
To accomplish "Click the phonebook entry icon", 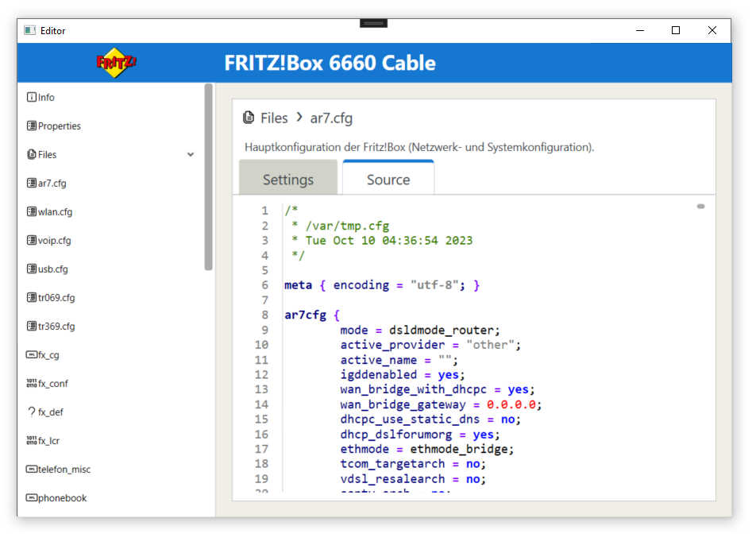I will [x=31, y=497].
